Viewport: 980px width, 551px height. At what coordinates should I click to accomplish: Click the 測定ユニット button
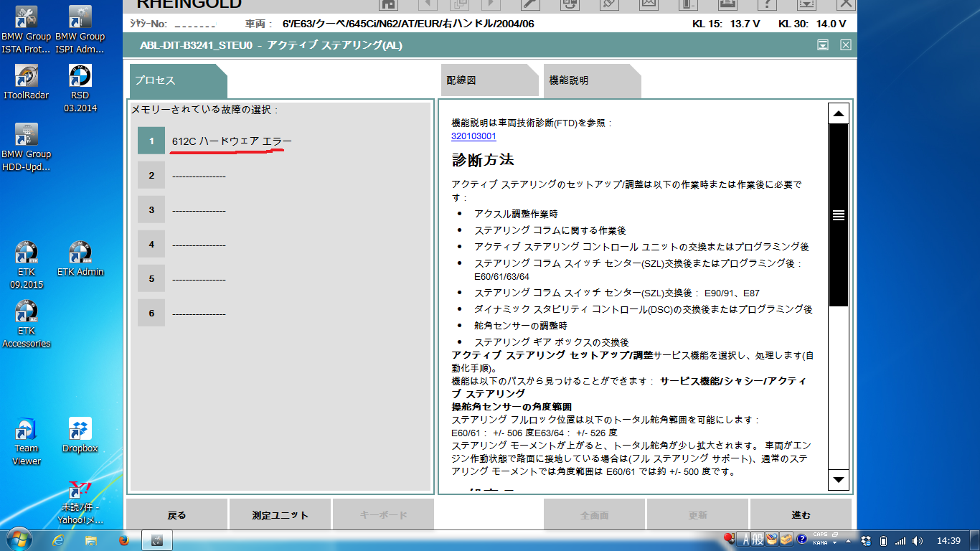(281, 515)
